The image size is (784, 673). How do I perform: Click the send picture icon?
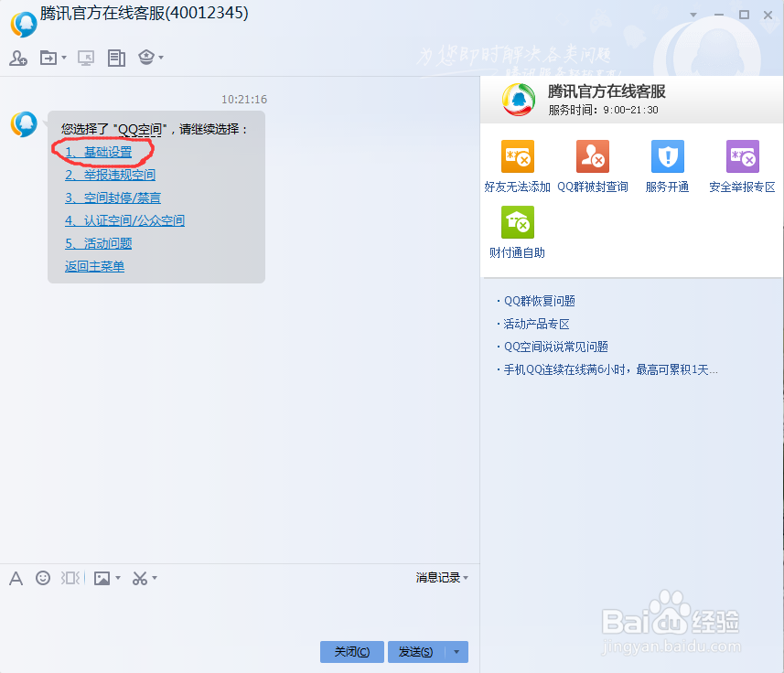click(x=102, y=579)
